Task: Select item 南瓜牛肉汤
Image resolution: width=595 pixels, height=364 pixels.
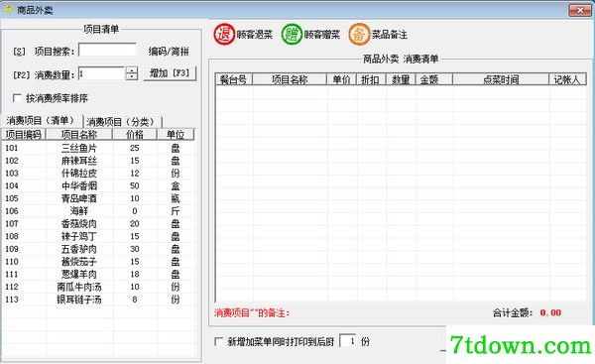Action: pos(79,287)
